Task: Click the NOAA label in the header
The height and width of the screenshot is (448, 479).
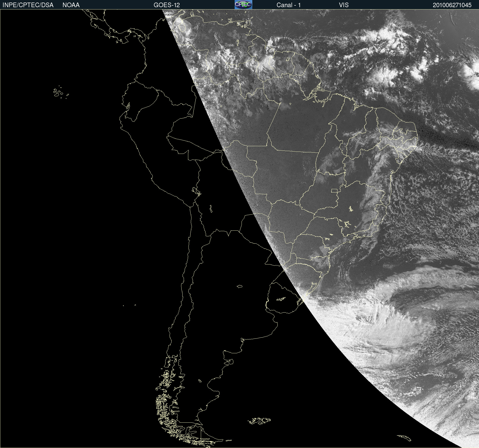Action: click(x=71, y=5)
